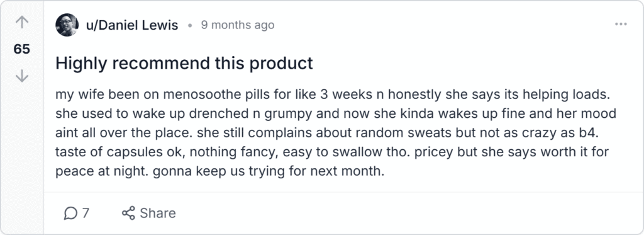The height and width of the screenshot is (235, 644).
Task: Click the line starting 'my wife been on'
Action: click(331, 95)
